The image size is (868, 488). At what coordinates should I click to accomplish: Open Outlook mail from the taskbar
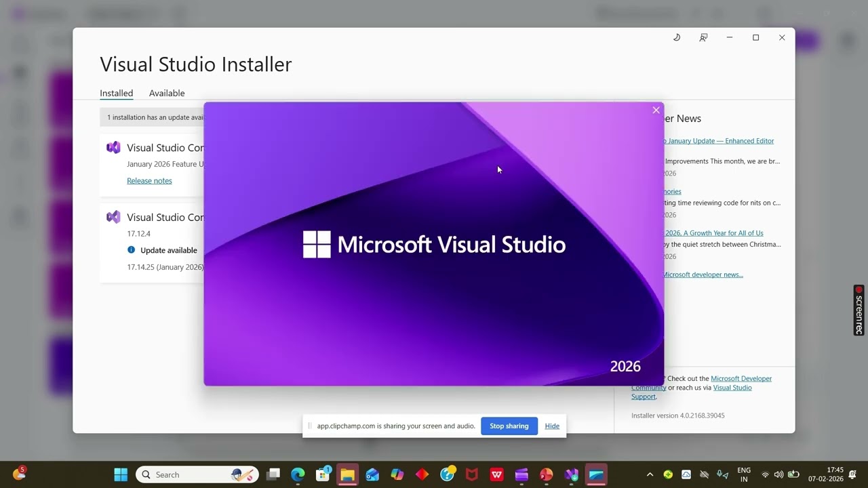[x=372, y=474]
